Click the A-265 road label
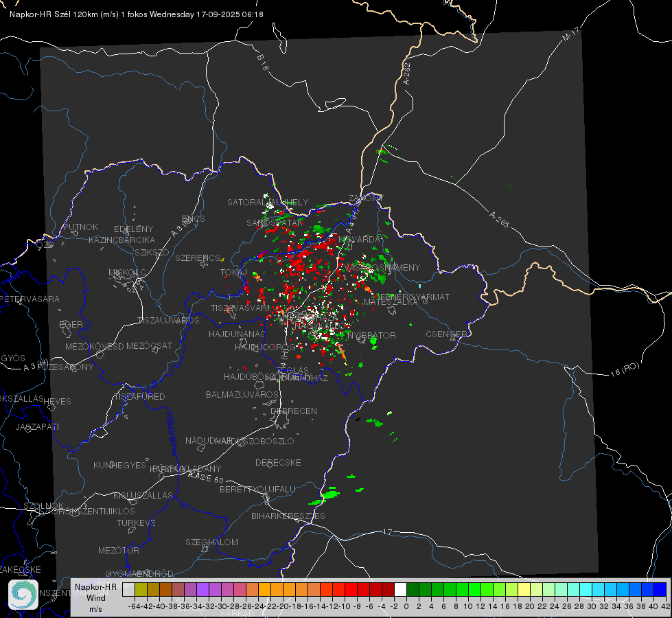Image resolution: width=672 pixels, height=618 pixels. pyautogui.click(x=499, y=220)
